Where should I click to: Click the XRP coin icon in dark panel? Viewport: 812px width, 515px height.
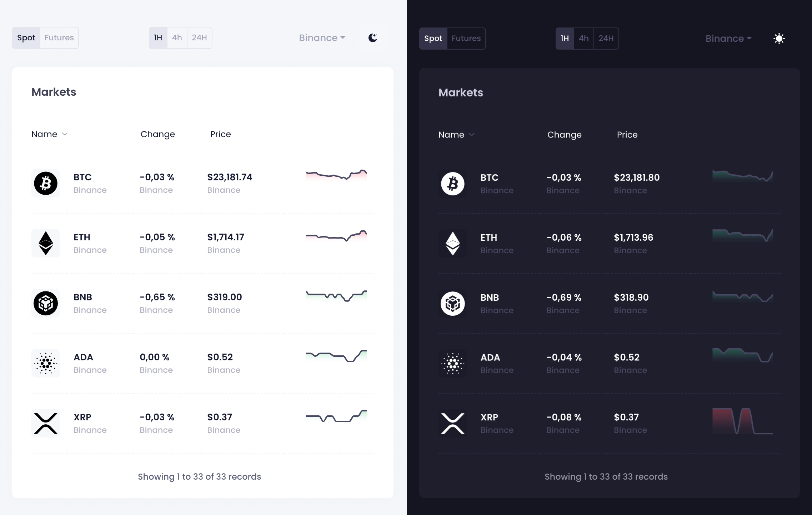[x=453, y=424]
